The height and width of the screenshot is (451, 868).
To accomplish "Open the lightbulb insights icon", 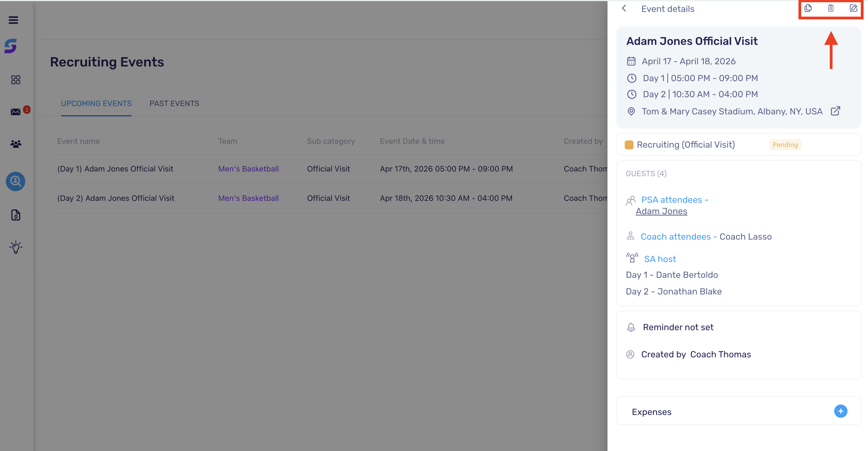I will tap(16, 247).
